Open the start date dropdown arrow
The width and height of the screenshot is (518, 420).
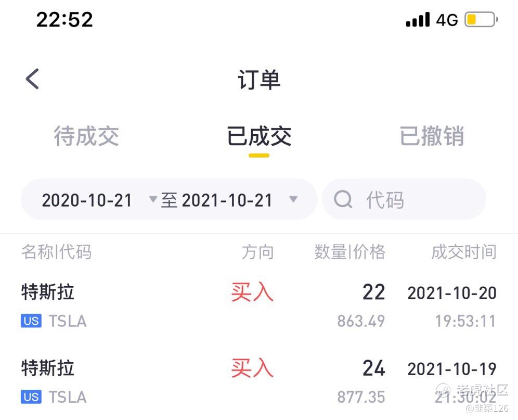coord(152,199)
